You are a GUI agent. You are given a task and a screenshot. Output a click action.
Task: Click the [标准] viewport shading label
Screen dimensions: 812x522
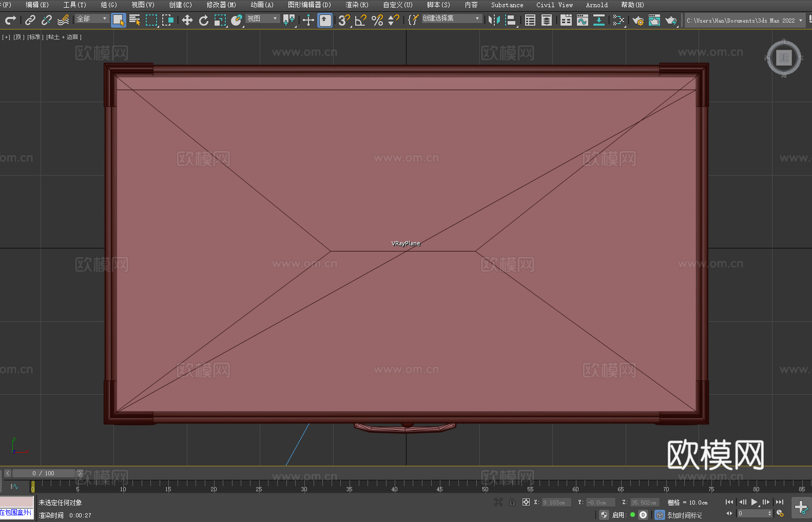35,37
